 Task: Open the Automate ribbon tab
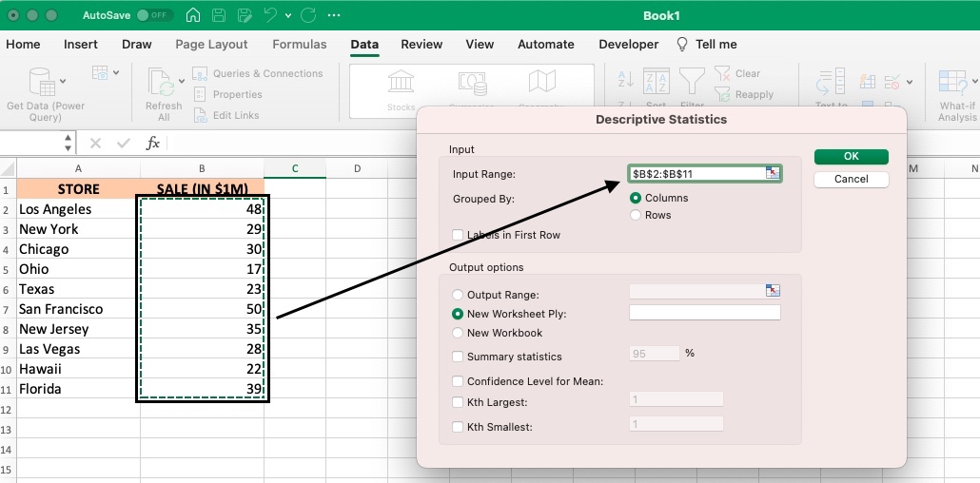pyautogui.click(x=545, y=45)
